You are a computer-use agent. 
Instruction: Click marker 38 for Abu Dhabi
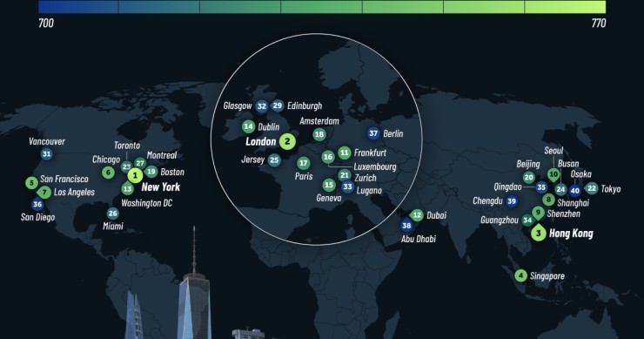(406, 226)
